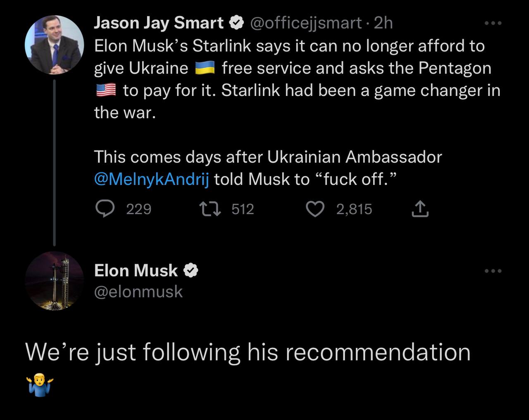529x420 pixels.
Task: Click the Jason Jay Smart display name
Action: coord(159,23)
